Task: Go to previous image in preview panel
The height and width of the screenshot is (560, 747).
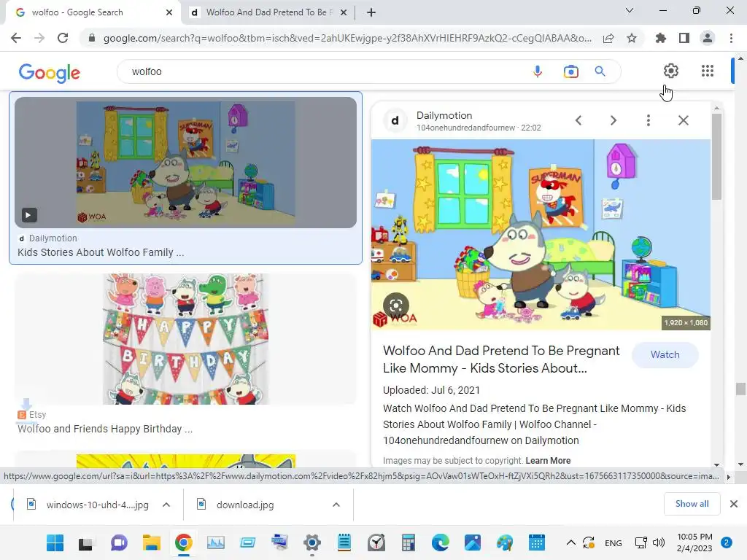Action: tap(578, 120)
